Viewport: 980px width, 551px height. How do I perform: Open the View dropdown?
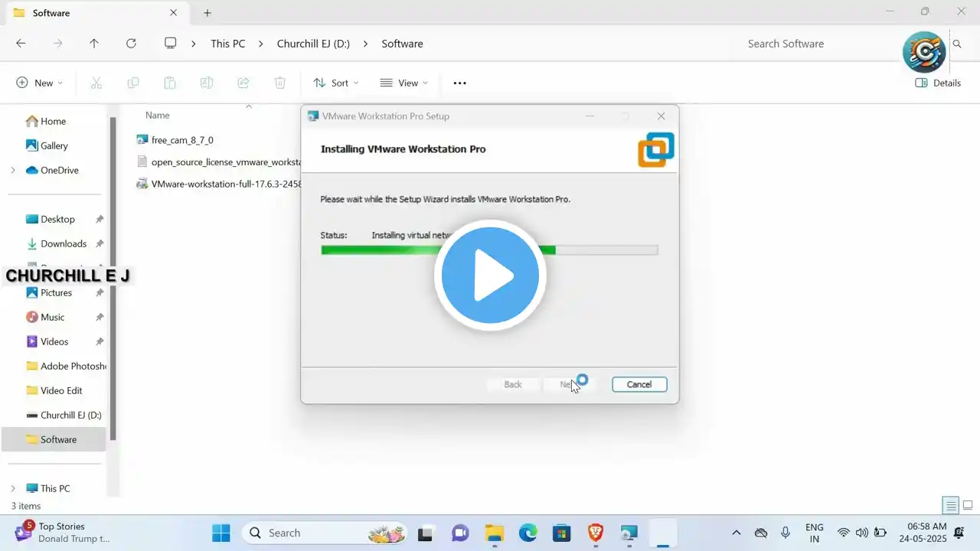(x=403, y=83)
